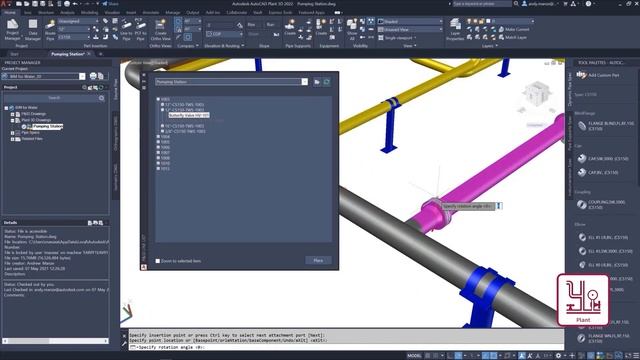
Task: Open the Vault ribbon tab
Action: pyautogui.click(x=258, y=13)
